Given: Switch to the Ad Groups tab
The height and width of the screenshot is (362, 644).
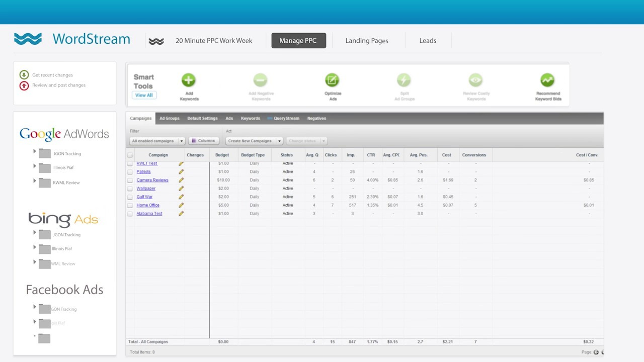Looking at the screenshot, I should [x=169, y=119].
